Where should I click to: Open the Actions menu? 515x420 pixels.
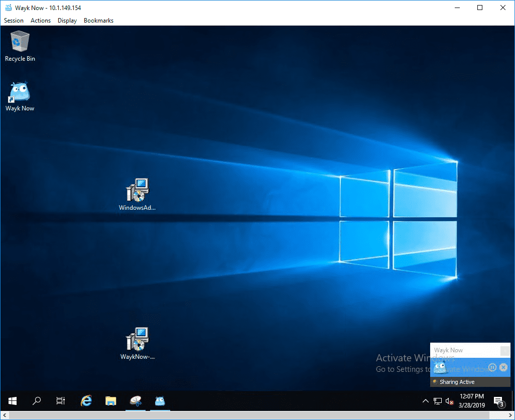pos(40,21)
